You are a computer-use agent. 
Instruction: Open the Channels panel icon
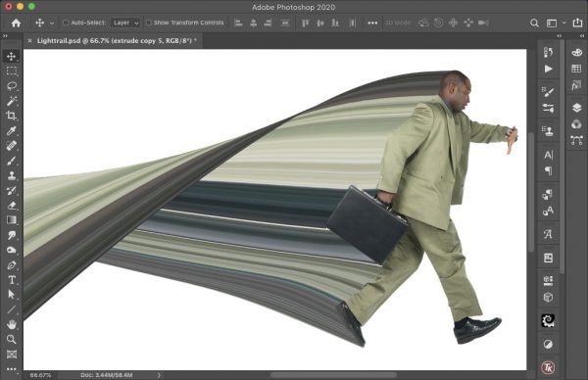[x=577, y=124]
